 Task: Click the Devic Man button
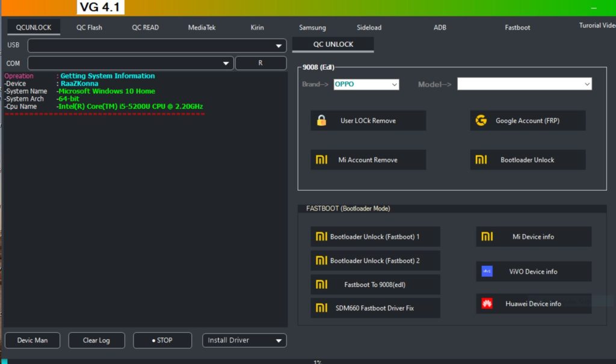point(32,340)
